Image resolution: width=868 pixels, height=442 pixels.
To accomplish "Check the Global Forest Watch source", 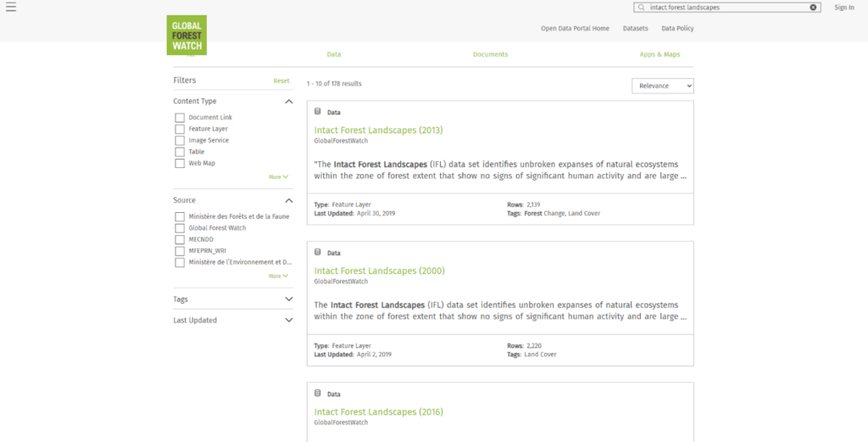I will tap(180, 228).
